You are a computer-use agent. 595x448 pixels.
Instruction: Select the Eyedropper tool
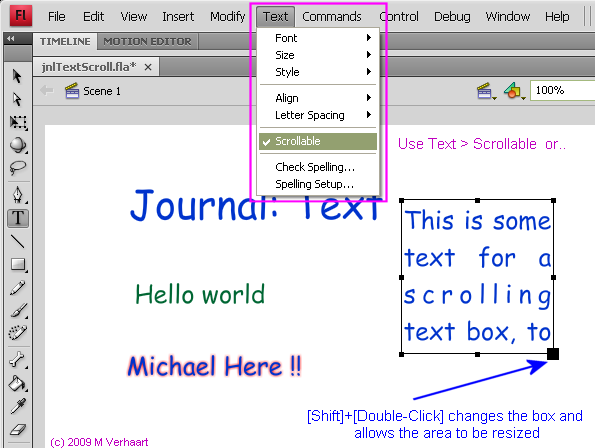[x=18, y=406]
